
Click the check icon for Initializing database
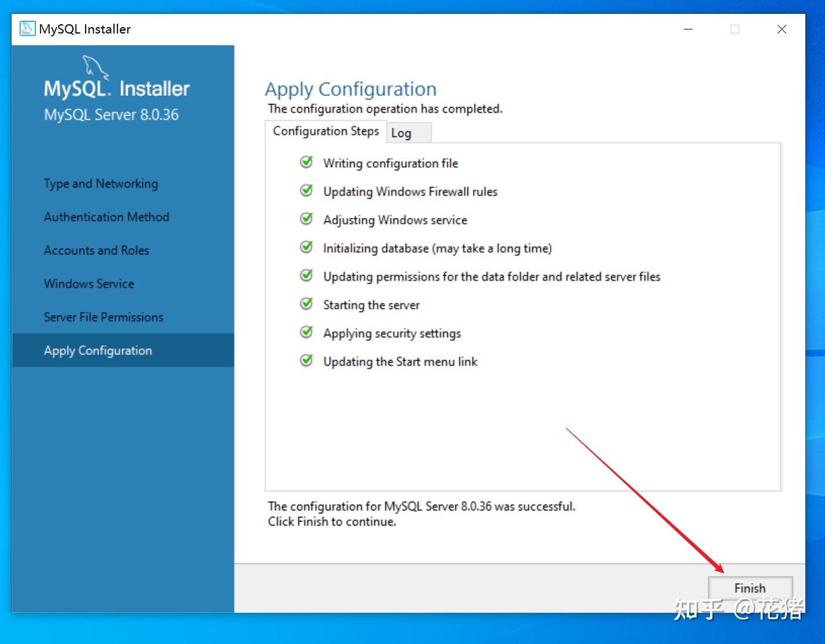pos(307,247)
